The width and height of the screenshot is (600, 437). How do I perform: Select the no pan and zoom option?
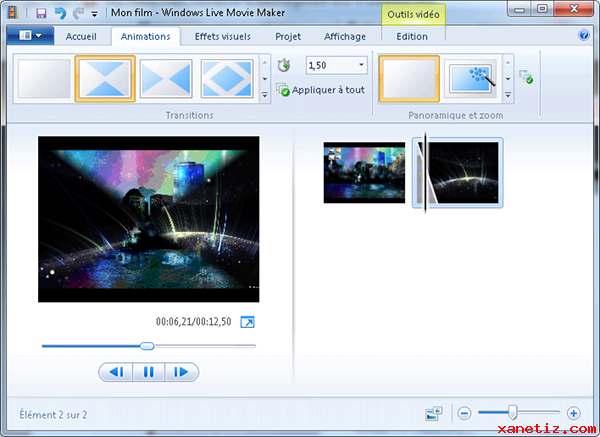(x=409, y=79)
